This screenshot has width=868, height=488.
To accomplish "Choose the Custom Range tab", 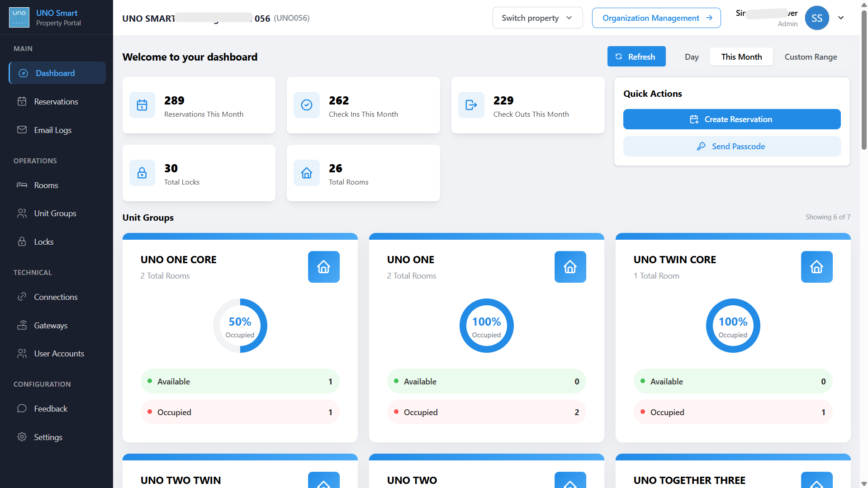I will coord(811,57).
